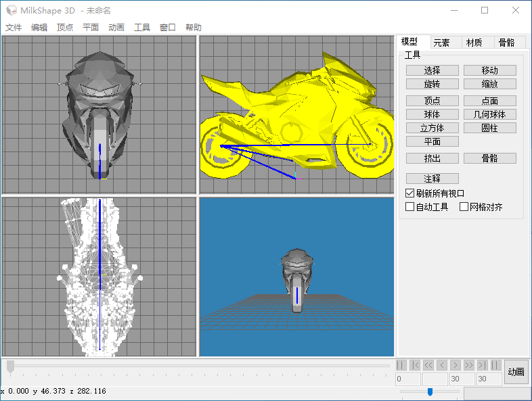
Task: Click the MilkShape 3D title bar icon
Action: coord(12,10)
